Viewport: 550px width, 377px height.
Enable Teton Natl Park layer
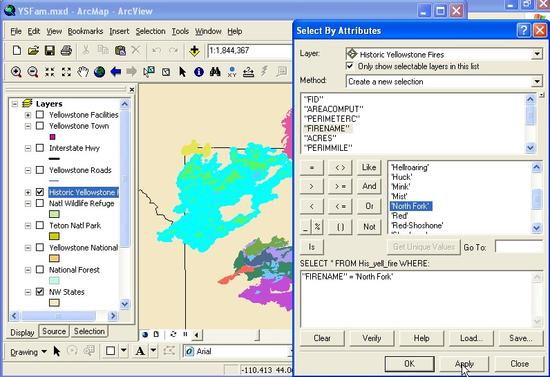click(x=40, y=225)
